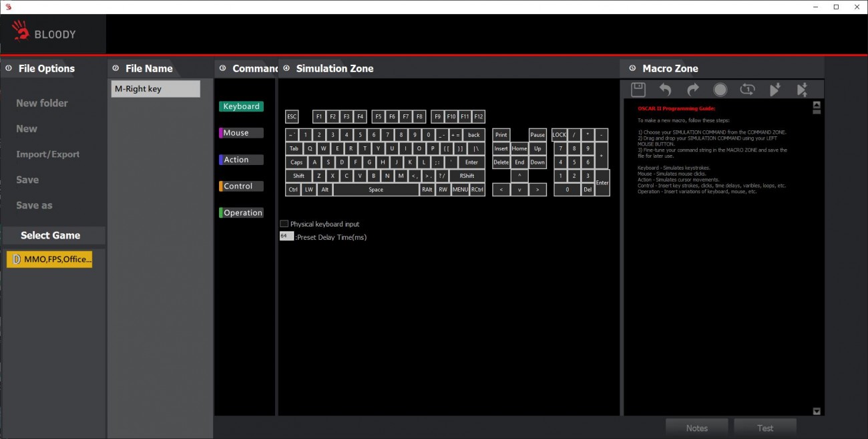The height and width of the screenshot is (439, 868).
Task: Choose New folder in File Options
Action: click(42, 103)
